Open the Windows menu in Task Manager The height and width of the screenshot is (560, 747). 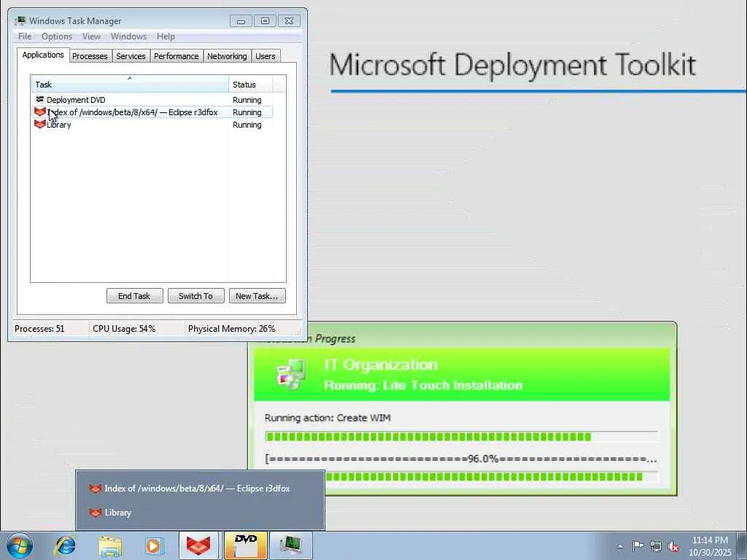128,36
